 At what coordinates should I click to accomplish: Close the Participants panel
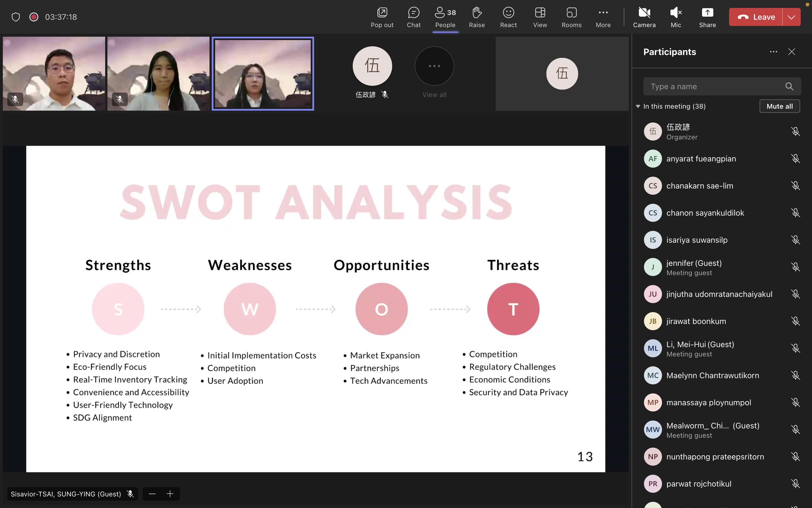[x=791, y=52]
